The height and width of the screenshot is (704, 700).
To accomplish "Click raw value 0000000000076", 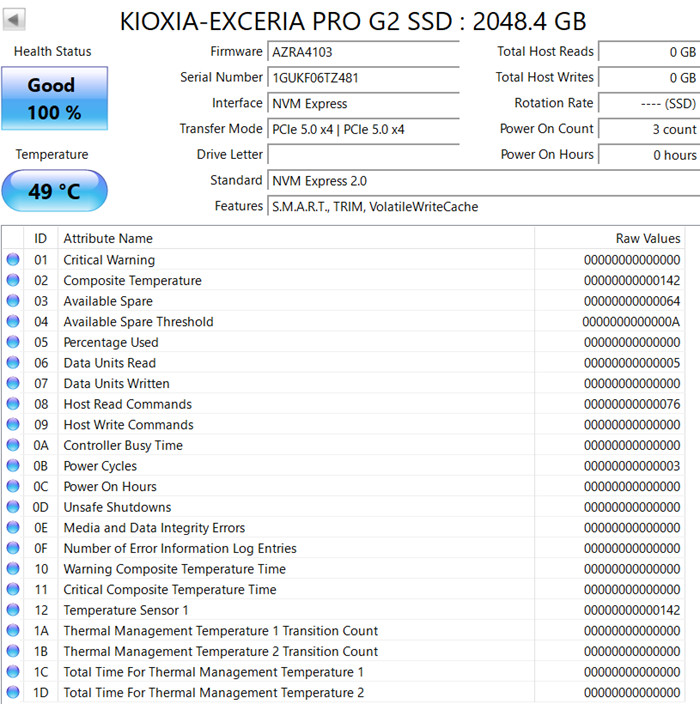I will point(632,404).
